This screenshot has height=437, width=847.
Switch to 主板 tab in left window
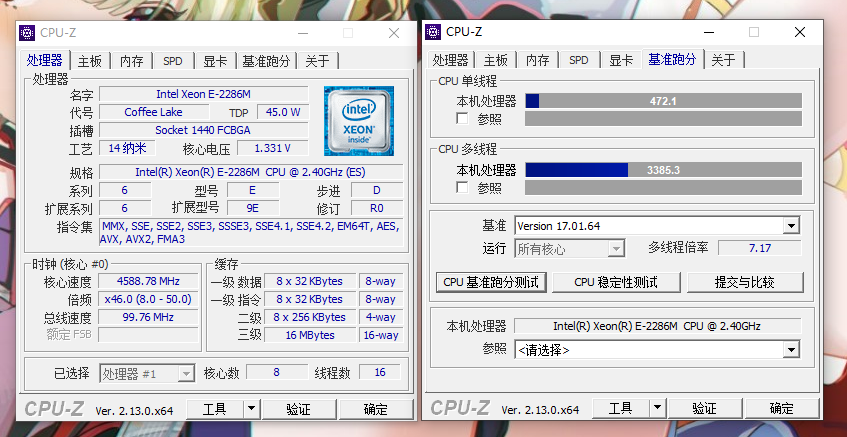pyautogui.click(x=90, y=61)
